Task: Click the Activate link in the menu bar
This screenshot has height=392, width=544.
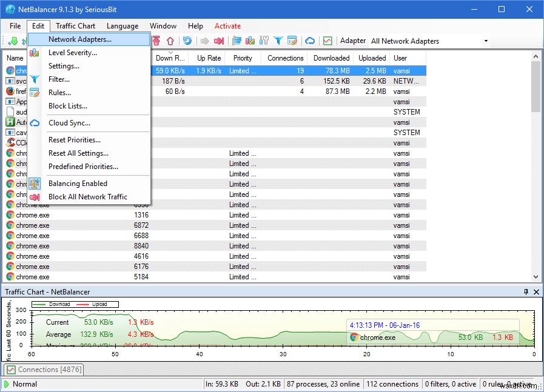Action: tap(227, 26)
